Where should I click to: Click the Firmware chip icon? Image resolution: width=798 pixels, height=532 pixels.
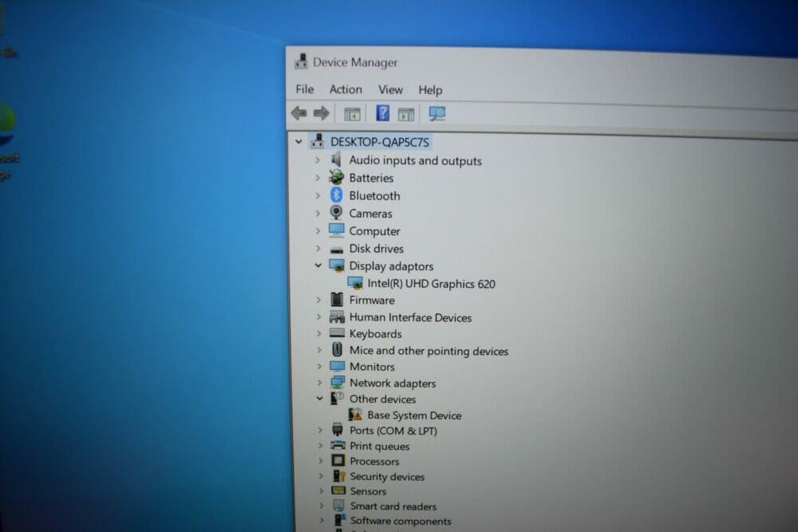(337, 300)
